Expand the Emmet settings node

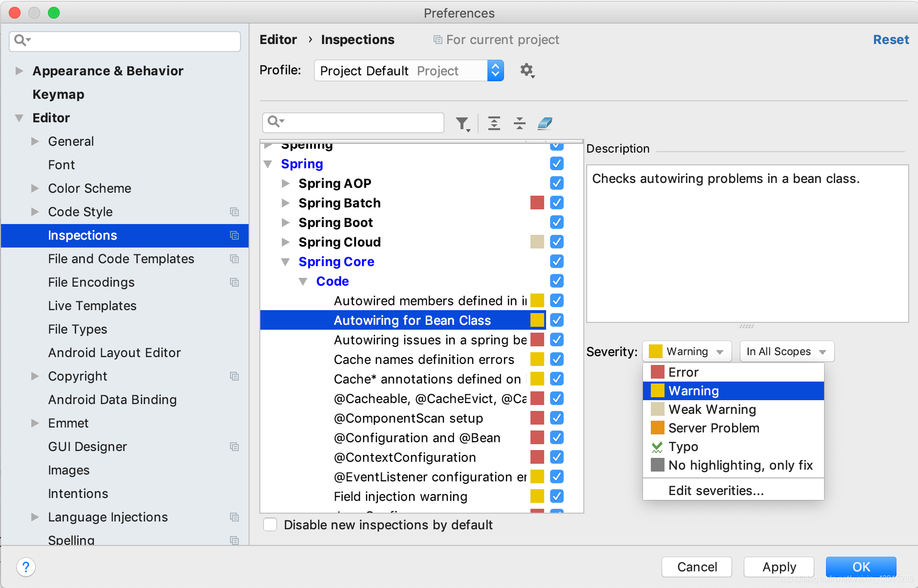pos(35,423)
